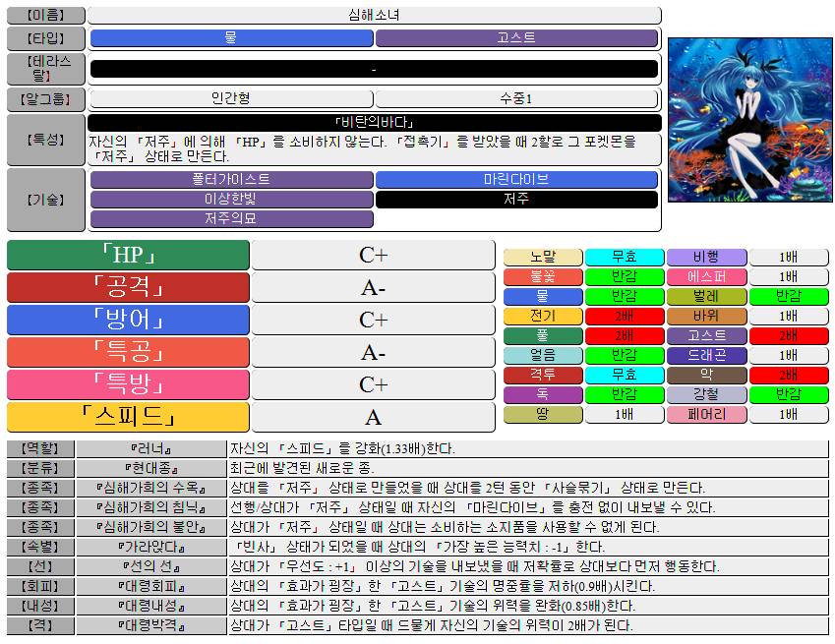Select the green 「HP」 stat label
Image resolution: width=835 pixels, height=644 pixels.
128,255
